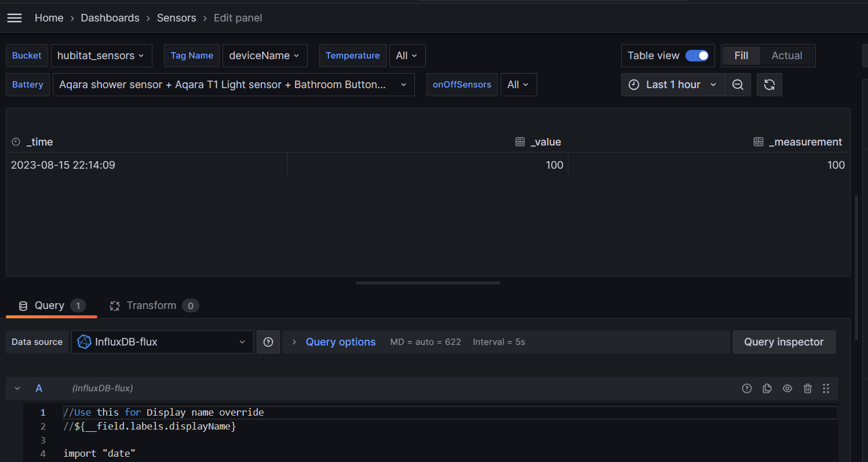Toggle visibility of query A
This screenshot has width=868, height=462.
tap(787, 388)
